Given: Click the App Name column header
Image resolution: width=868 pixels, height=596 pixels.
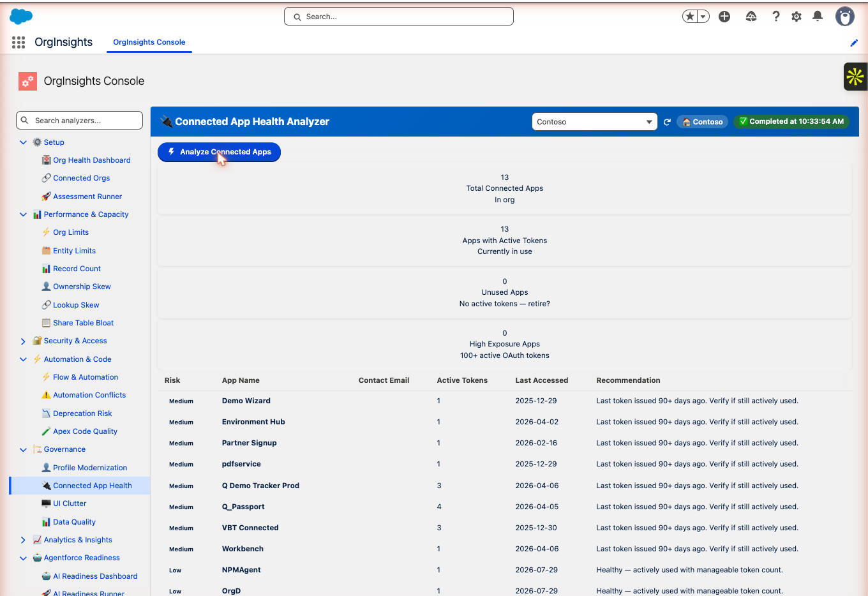Looking at the screenshot, I should 241,380.
